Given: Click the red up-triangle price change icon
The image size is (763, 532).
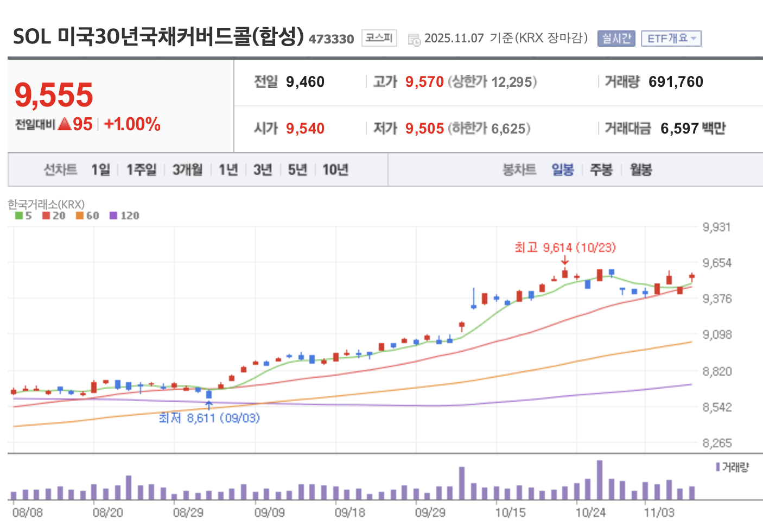Looking at the screenshot, I should point(65,124).
